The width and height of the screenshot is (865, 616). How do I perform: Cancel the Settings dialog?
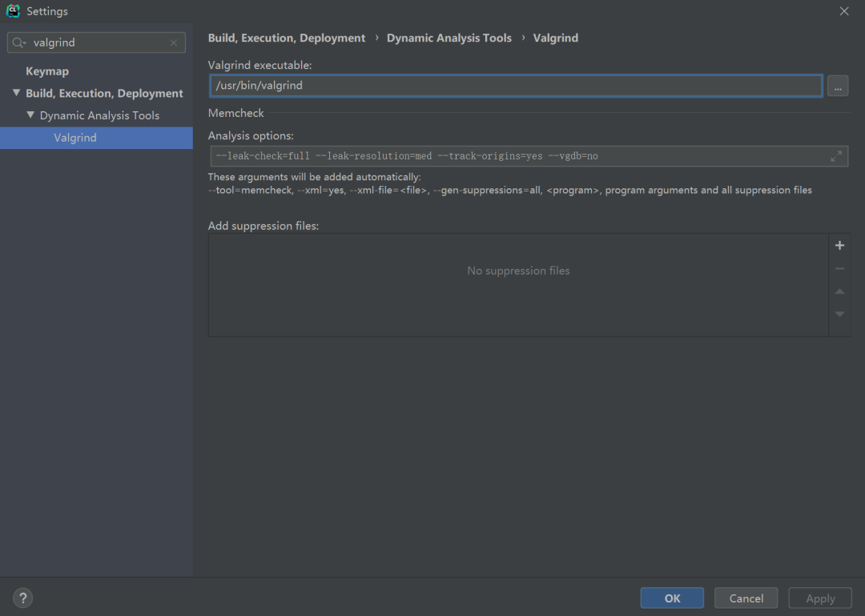(746, 598)
